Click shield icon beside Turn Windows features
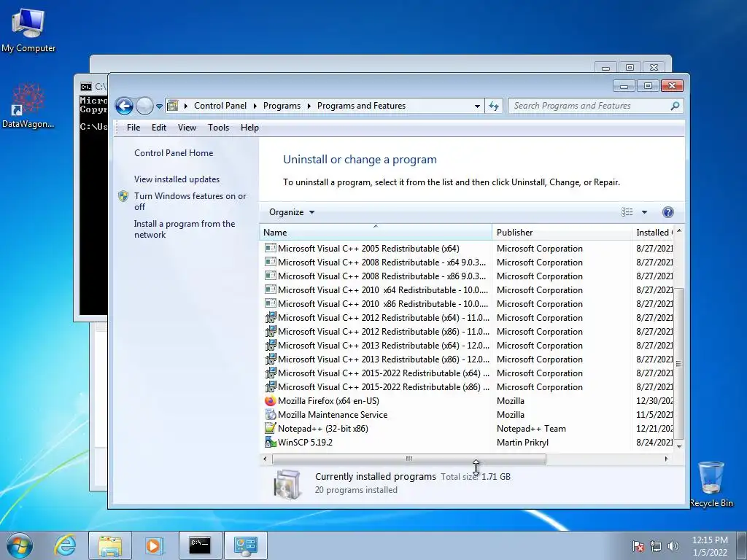The image size is (747, 560). (123, 196)
